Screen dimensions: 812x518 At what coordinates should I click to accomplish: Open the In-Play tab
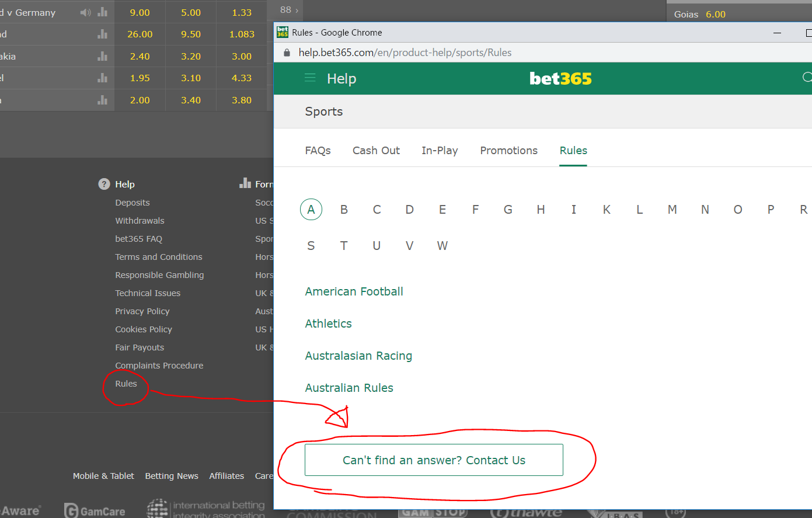tap(440, 151)
